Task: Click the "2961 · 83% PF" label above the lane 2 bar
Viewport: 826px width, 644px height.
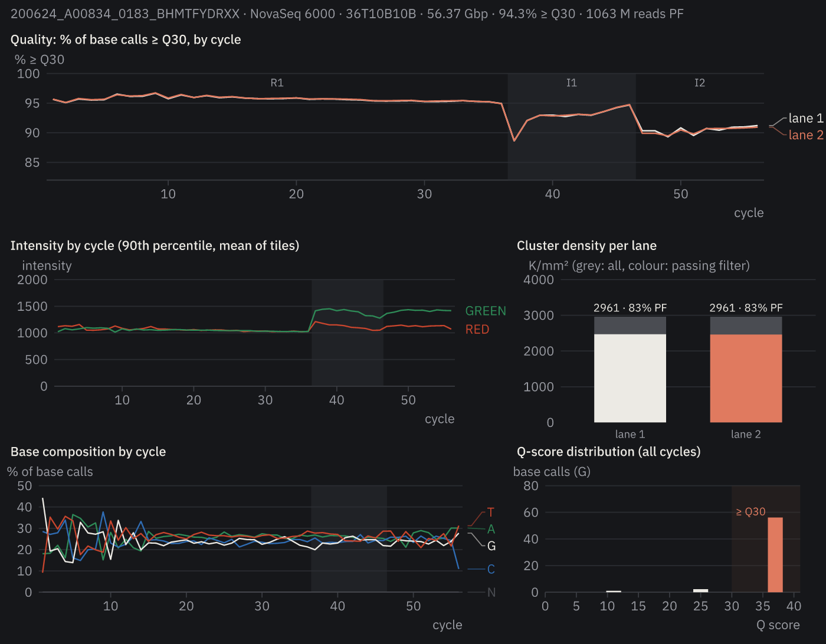Action: 746,308
